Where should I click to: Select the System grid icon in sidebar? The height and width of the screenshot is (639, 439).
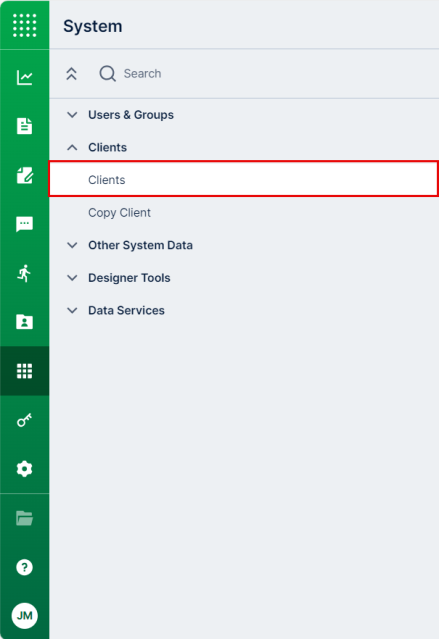tap(24, 371)
